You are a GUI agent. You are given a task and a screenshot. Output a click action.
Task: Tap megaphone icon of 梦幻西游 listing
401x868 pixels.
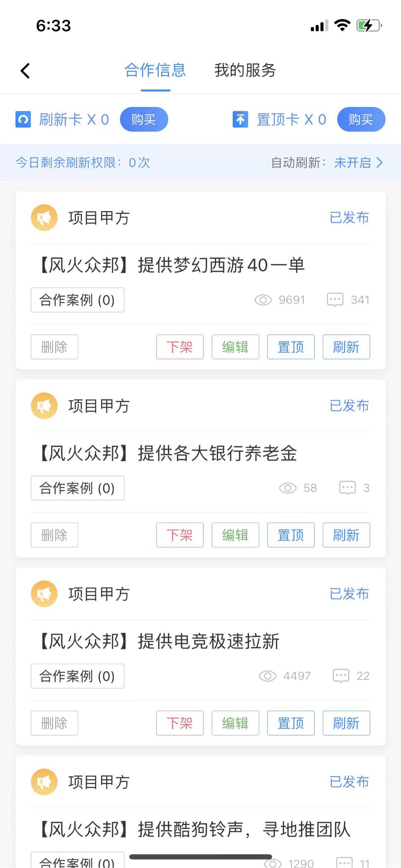click(44, 218)
